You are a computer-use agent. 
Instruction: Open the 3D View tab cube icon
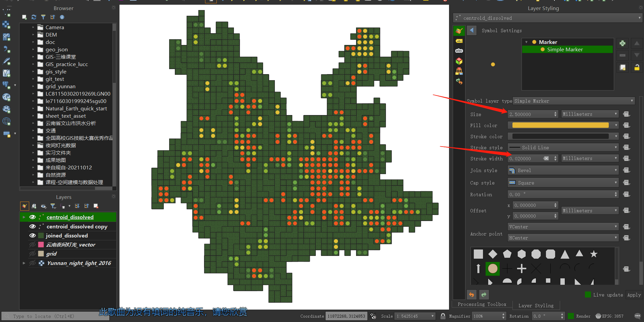click(x=459, y=61)
